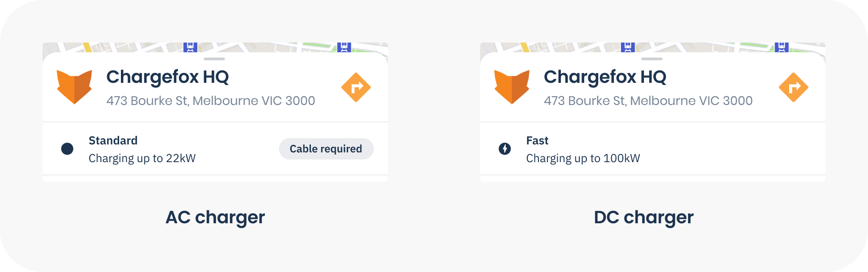Click the Bourke St address on AC card
Screen dimensions: 868x272
click(211, 101)
